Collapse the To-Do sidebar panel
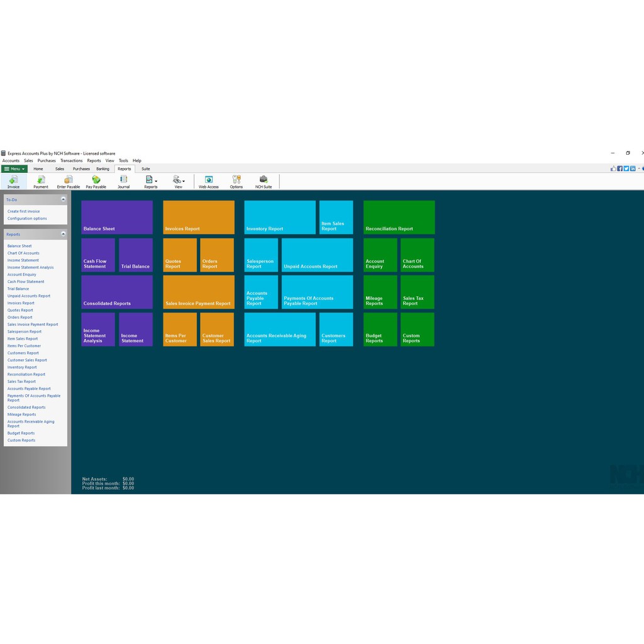 63,199
